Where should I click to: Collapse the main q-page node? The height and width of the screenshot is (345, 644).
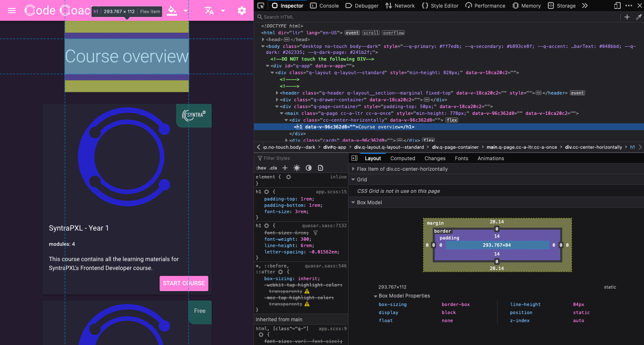pyautogui.click(x=282, y=113)
